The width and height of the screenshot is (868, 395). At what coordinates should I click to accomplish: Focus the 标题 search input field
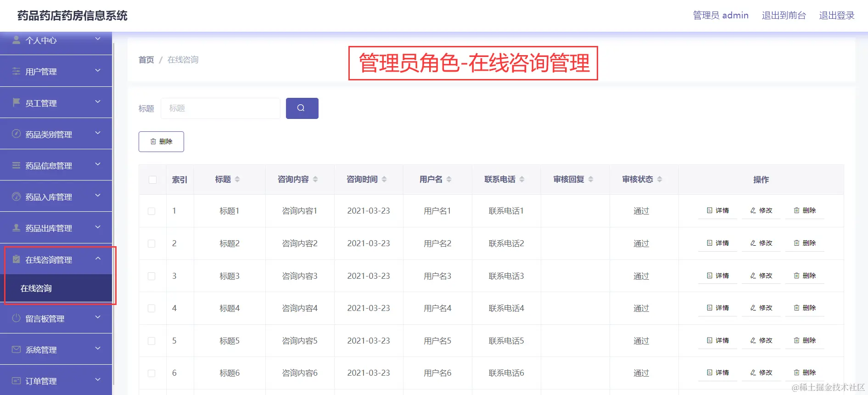pyautogui.click(x=220, y=108)
